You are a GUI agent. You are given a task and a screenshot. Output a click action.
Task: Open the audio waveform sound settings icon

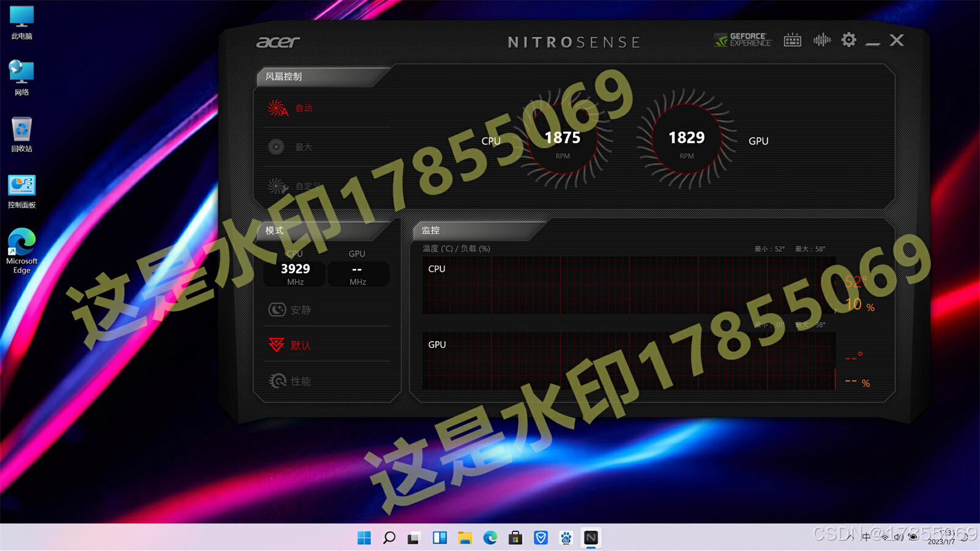[x=821, y=40]
